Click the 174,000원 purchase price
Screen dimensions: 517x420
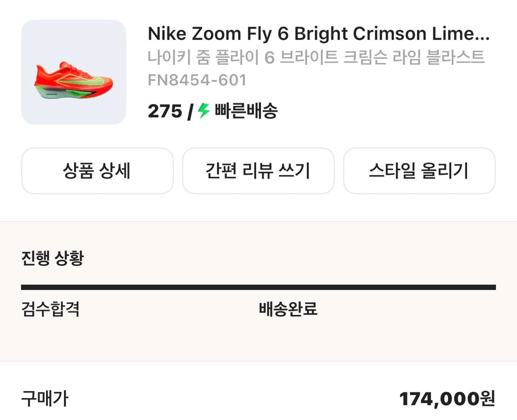pos(447,398)
